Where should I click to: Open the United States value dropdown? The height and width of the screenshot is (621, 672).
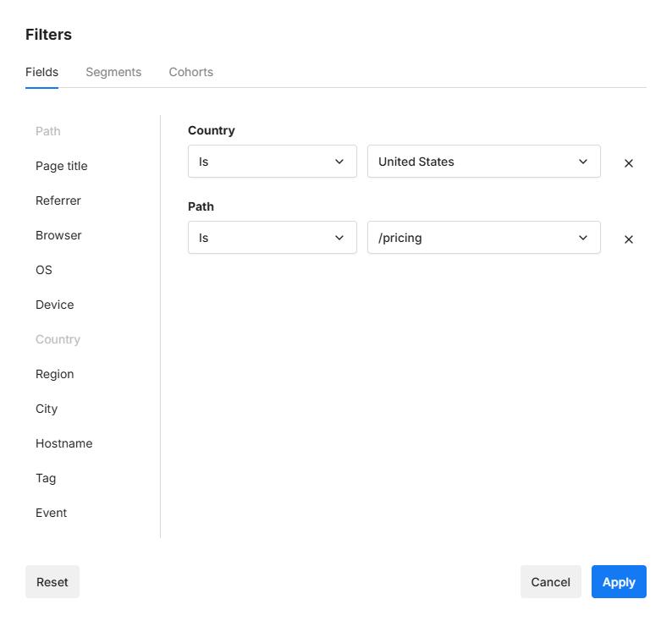click(483, 162)
